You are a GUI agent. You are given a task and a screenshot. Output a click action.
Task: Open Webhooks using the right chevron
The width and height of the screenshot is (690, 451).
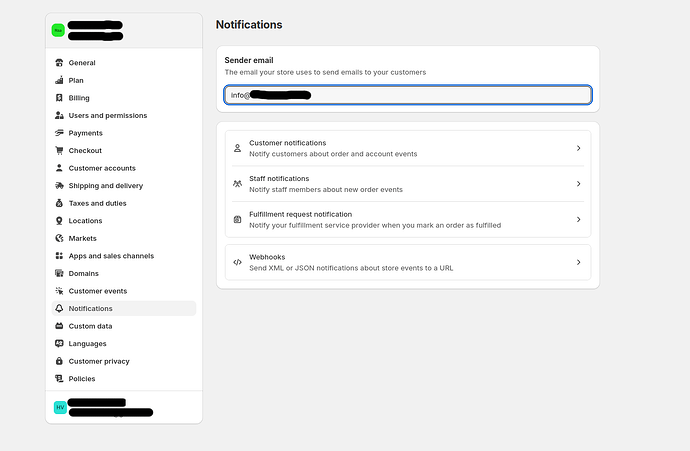point(579,262)
